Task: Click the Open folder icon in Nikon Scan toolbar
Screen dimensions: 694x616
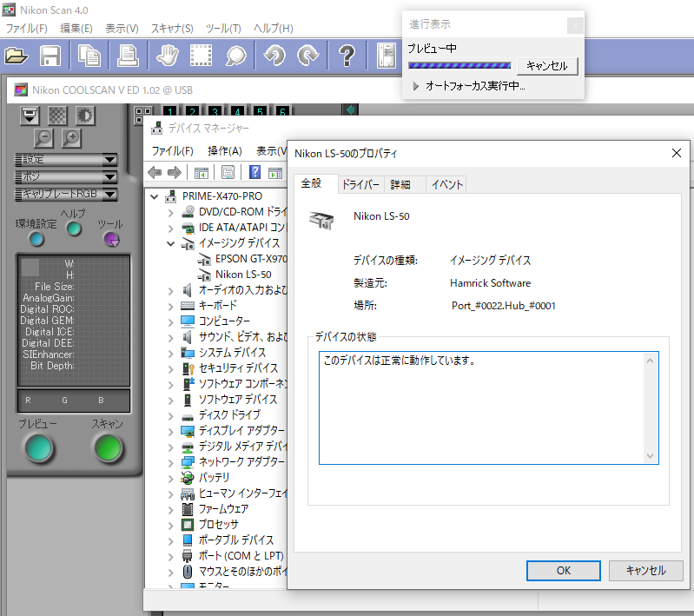Action: (16, 56)
